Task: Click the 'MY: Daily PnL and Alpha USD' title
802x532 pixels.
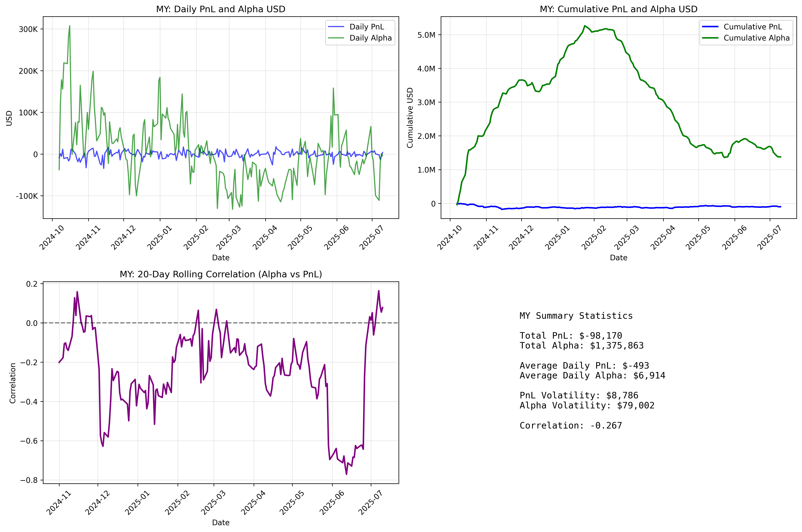Action: click(220, 9)
